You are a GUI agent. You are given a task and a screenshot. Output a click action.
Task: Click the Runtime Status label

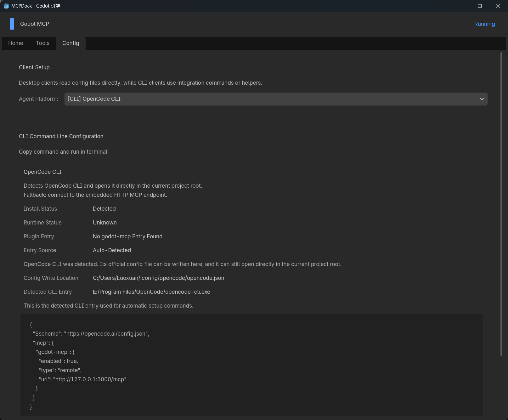[42, 223]
